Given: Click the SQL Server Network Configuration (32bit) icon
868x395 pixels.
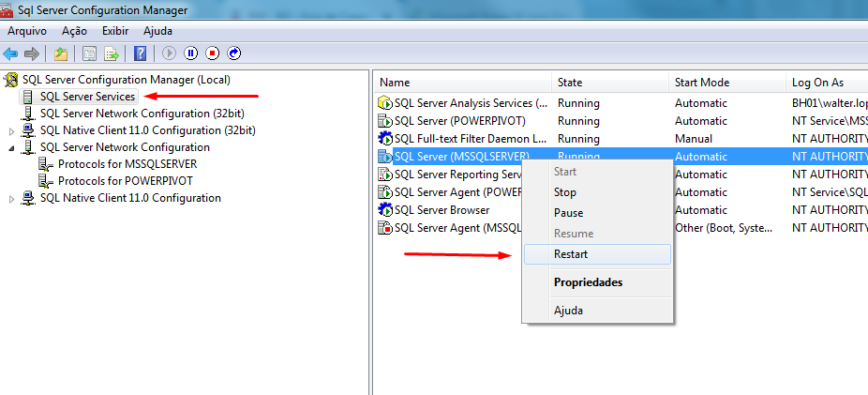Looking at the screenshot, I should point(28,114).
